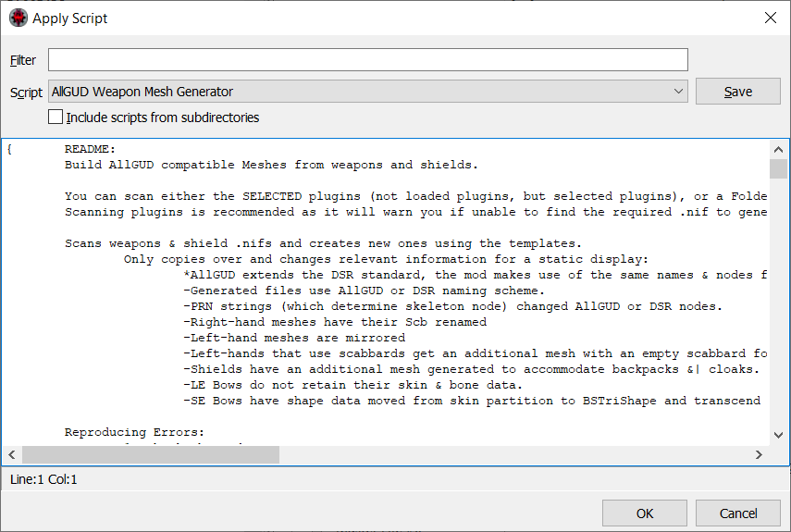This screenshot has width=791, height=532.
Task: Click the horizontal scrollbar left arrow
Action: click(x=12, y=455)
